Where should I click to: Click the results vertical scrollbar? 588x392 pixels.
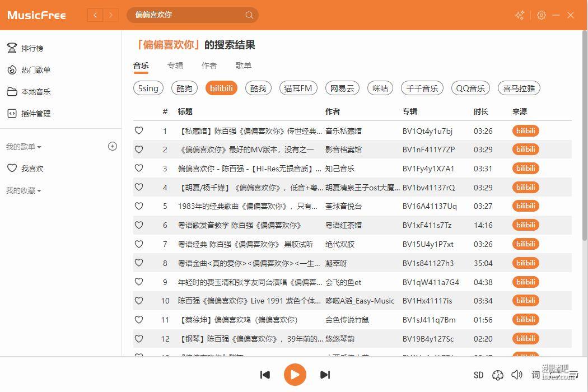(x=584, y=135)
